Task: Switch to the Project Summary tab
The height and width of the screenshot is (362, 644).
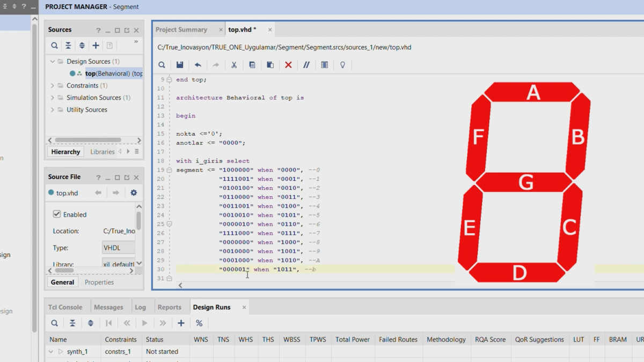Action: pos(181,29)
